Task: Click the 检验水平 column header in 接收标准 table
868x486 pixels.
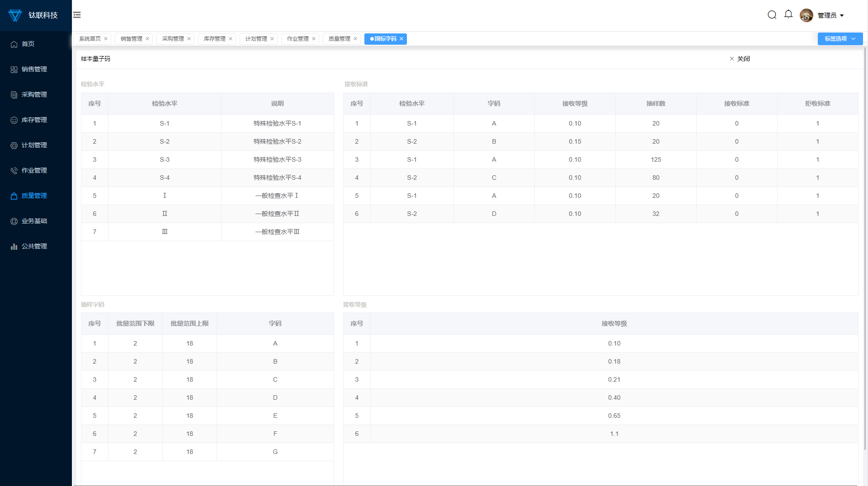Action: coord(412,103)
